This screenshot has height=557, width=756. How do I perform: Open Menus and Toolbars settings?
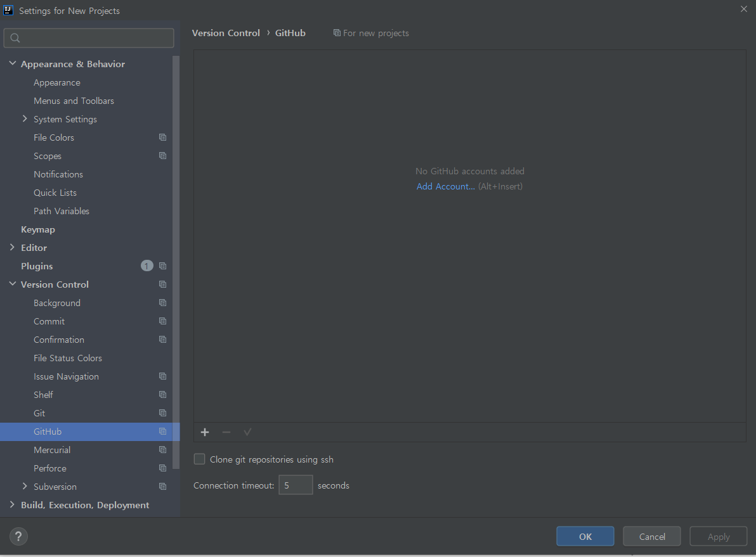point(74,101)
